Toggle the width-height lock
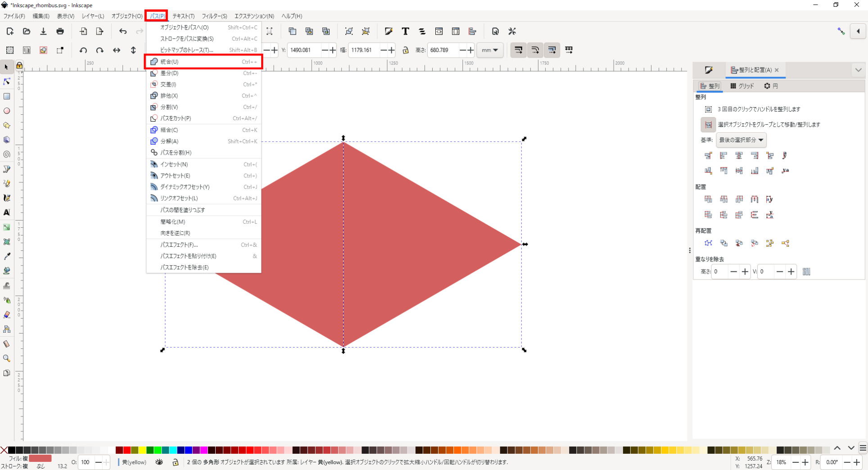The width and height of the screenshot is (868, 470). (405, 50)
